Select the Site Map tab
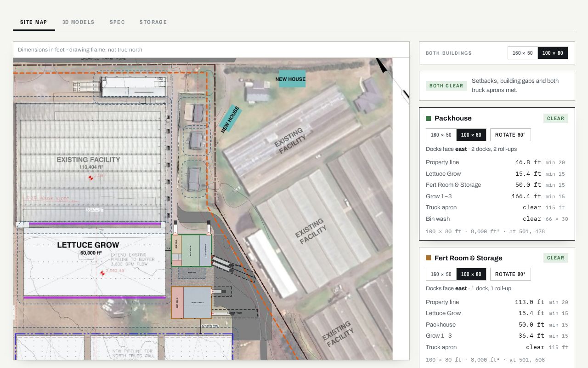This screenshot has width=588, height=368. point(34,22)
